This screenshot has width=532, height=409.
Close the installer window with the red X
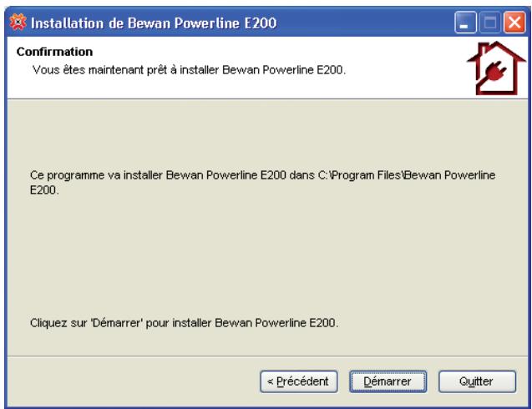pyautogui.click(x=514, y=23)
